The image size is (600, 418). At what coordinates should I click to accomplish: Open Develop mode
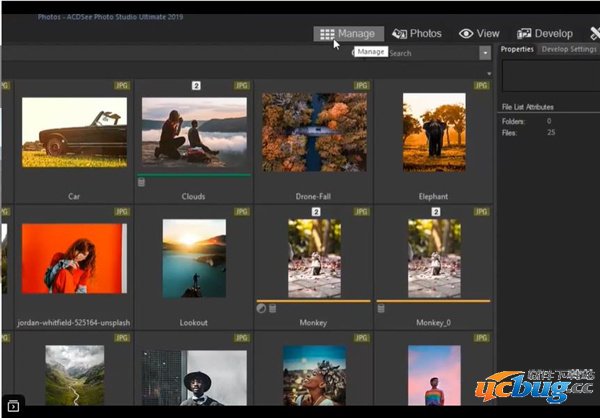545,33
